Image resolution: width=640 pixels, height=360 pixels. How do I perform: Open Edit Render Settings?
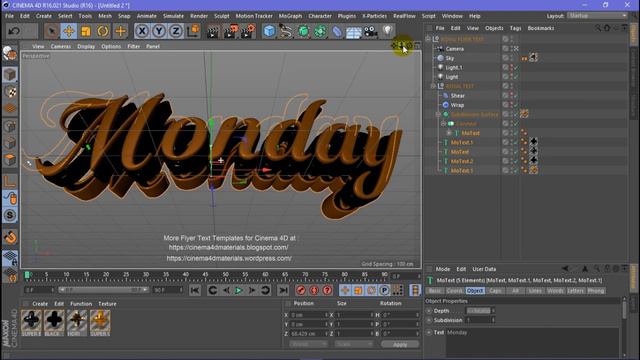pyautogui.click(x=248, y=31)
